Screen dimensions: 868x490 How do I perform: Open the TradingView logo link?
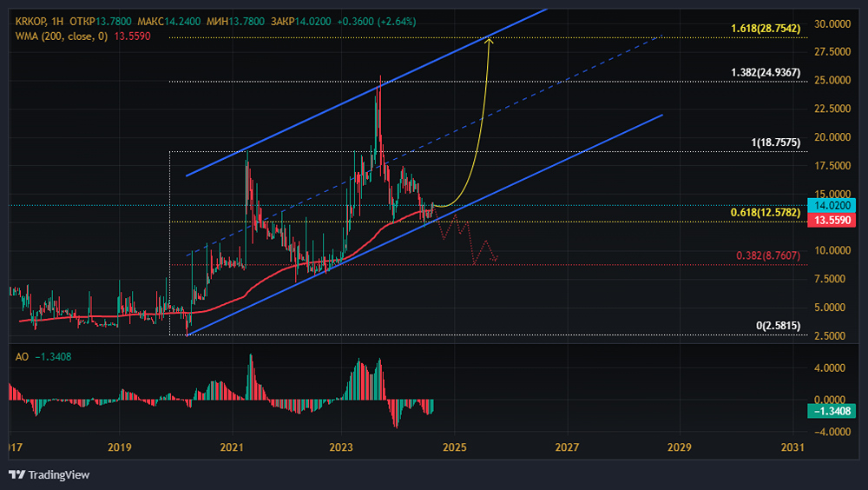coord(49,474)
